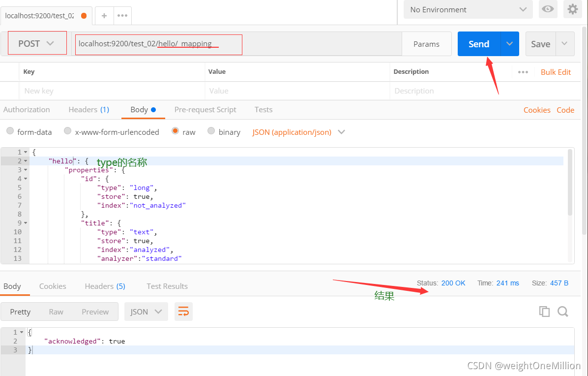The height and width of the screenshot is (376, 588).
Task: Collapse the "properties" block fold arrow
Action: [26, 170]
